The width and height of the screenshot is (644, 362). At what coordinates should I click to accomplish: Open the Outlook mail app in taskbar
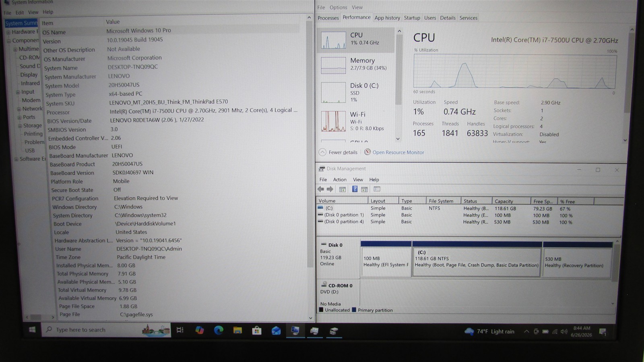coord(276,331)
